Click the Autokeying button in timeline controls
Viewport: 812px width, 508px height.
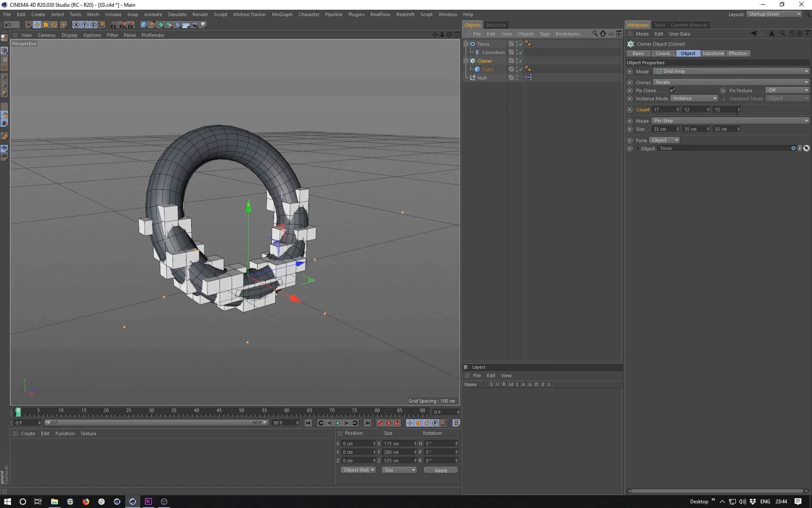(388, 423)
